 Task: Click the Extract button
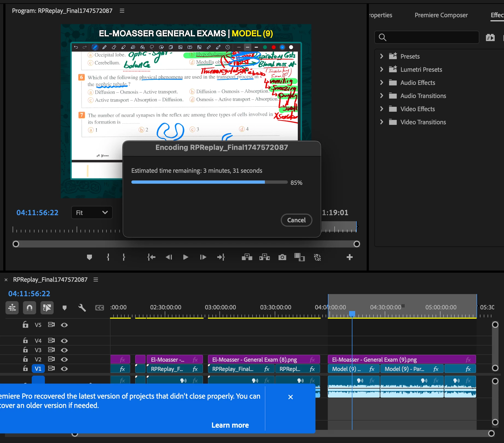pyautogui.click(x=265, y=257)
